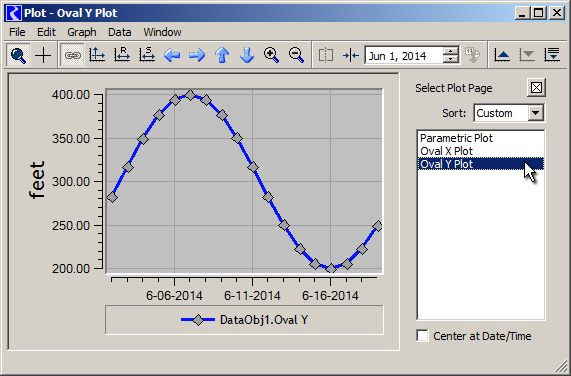Viewport: 571px width, 376px height.
Task: Decrement the date with spinner down arrow
Action: coord(451,60)
